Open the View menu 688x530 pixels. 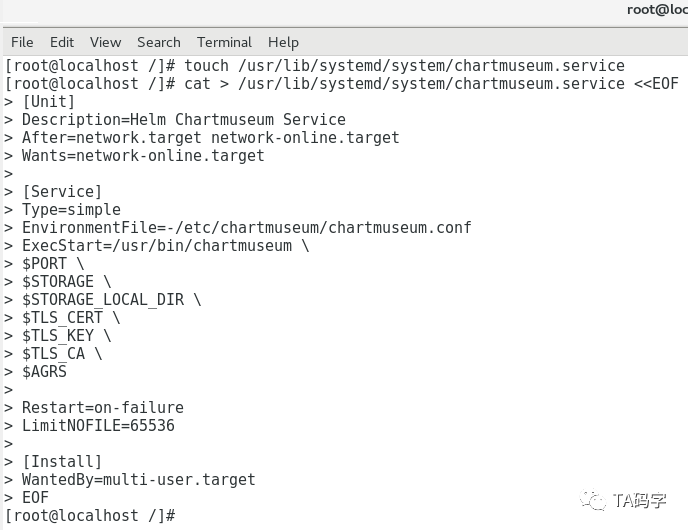105,42
